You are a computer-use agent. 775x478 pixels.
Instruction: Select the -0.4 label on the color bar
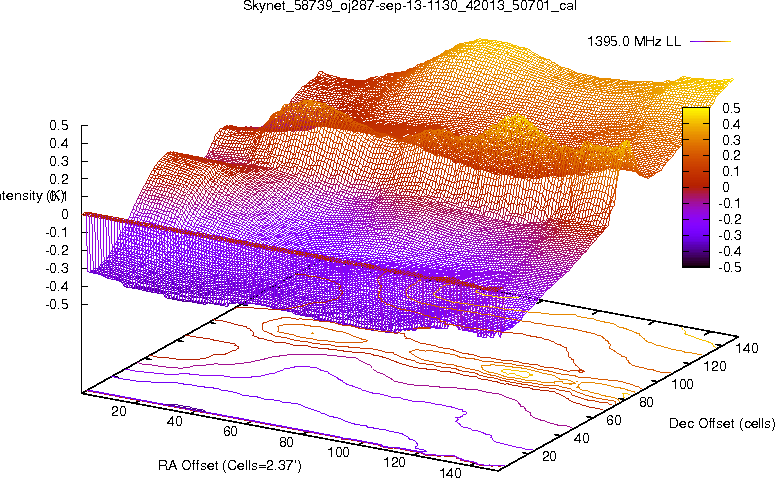[730, 251]
